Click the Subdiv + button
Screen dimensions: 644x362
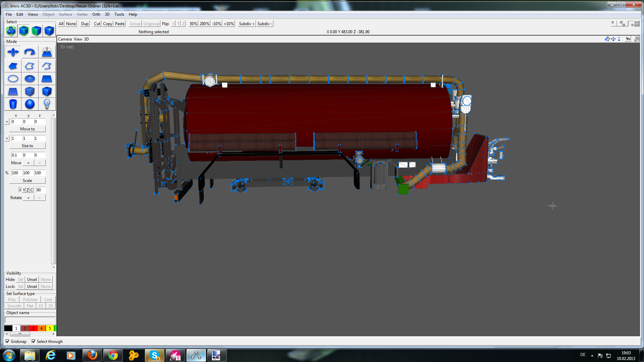pyautogui.click(x=247, y=24)
